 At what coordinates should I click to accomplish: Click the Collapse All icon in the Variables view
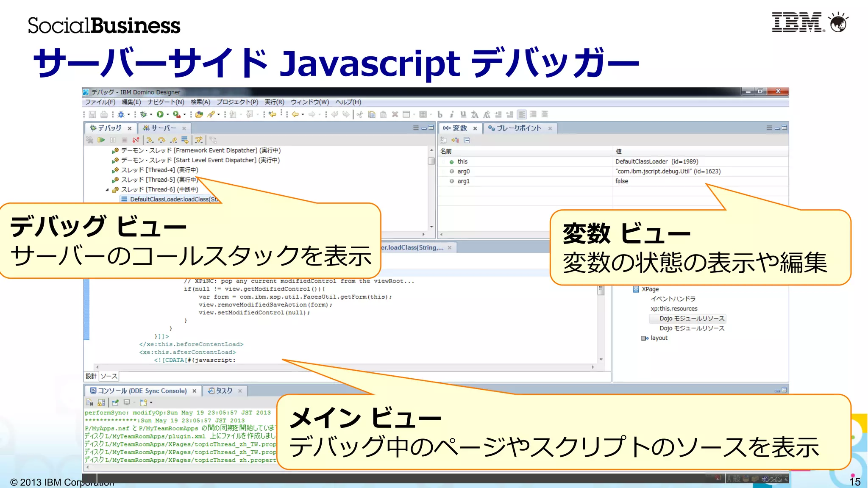[x=467, y=140]
